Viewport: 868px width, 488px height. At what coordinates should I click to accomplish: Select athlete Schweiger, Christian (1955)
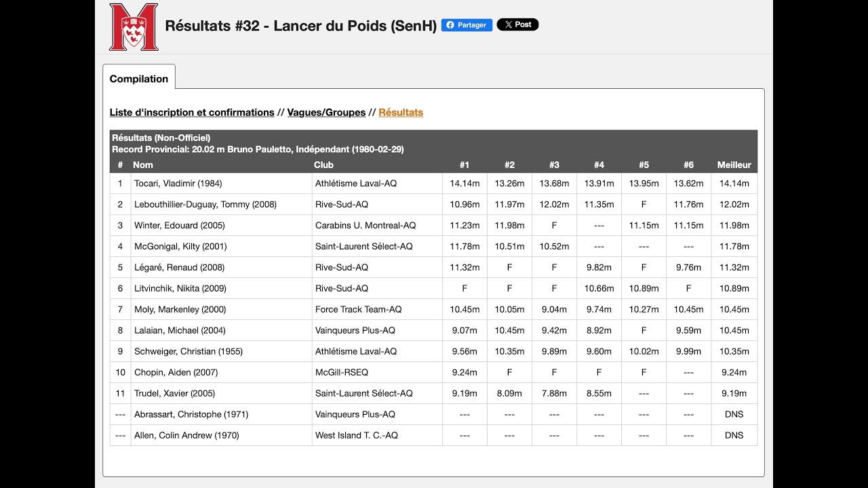pyautogui.click(x=189, y=352)
